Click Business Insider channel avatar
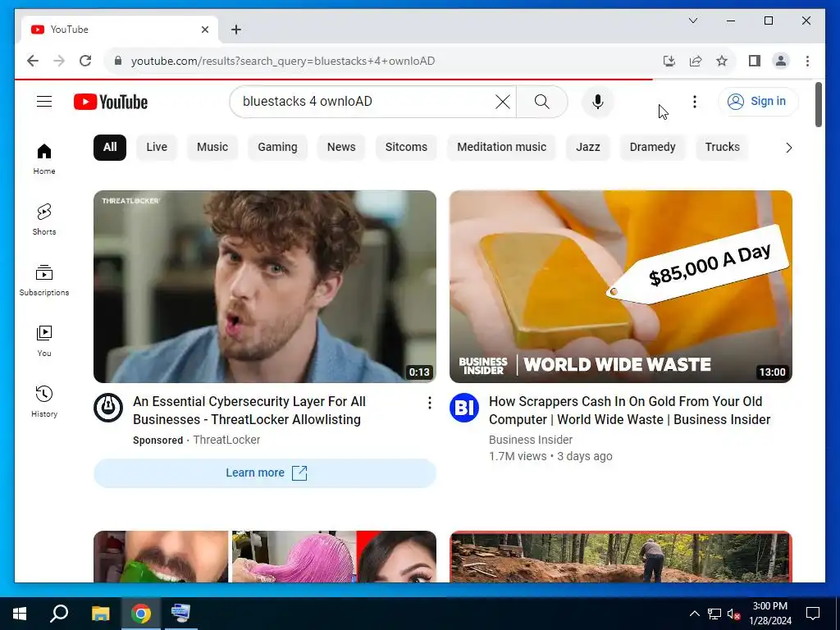This screenshot has height=630, width=840. [x=464, y=408]
